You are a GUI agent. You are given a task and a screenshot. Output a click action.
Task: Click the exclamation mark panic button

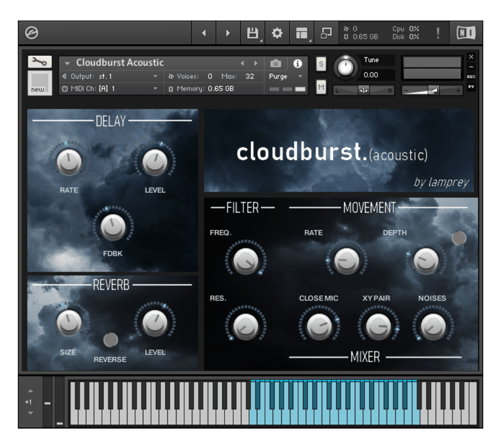point(438,33)
